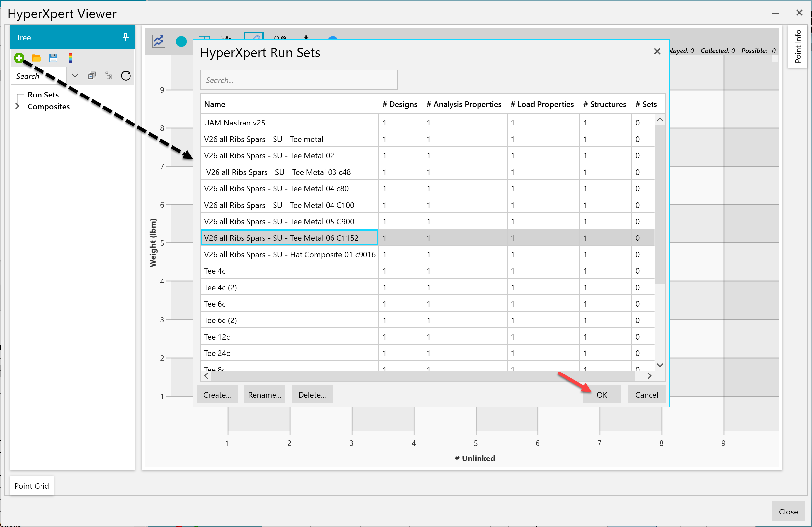Viewport: 812px width, 527px height.
Task: Click the Rename... button
Action: pyautogui.click(x=264, y=394)
